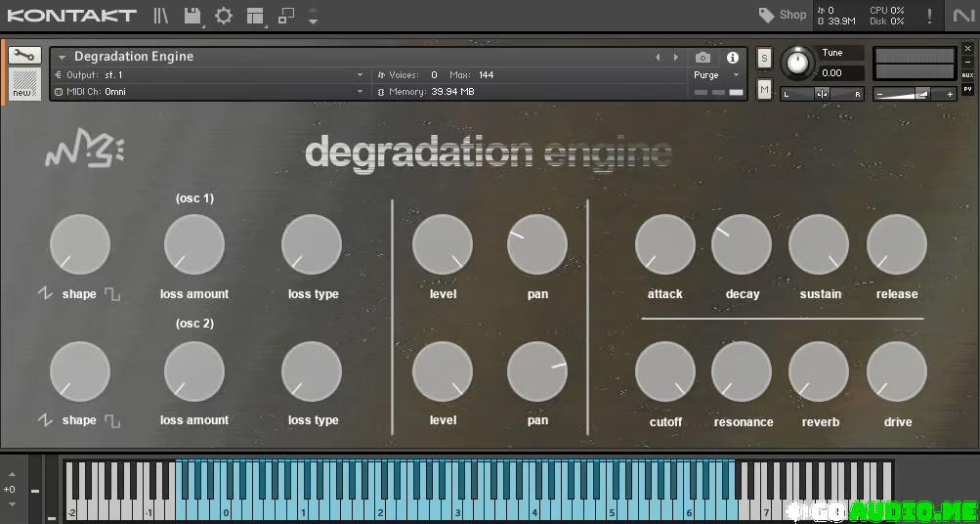980x524 pixels.
Task: Click the L/R pan slider
Action: click(x=822, y=94)
